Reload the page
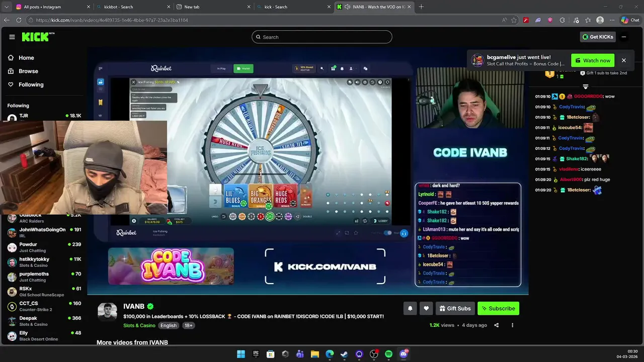Viewport: 644px width, 362px height. click(19, 20)
